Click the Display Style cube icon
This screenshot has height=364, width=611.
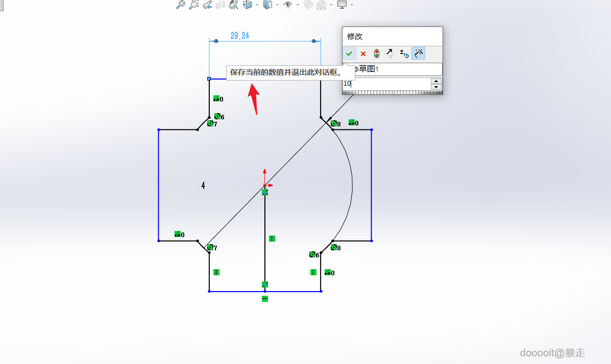point(267,5)
